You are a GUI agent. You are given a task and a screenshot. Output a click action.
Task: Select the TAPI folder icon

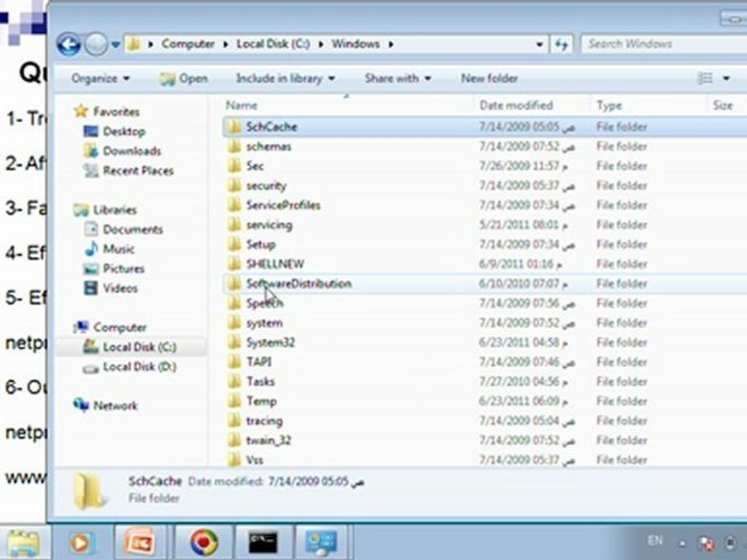(234, 362)
